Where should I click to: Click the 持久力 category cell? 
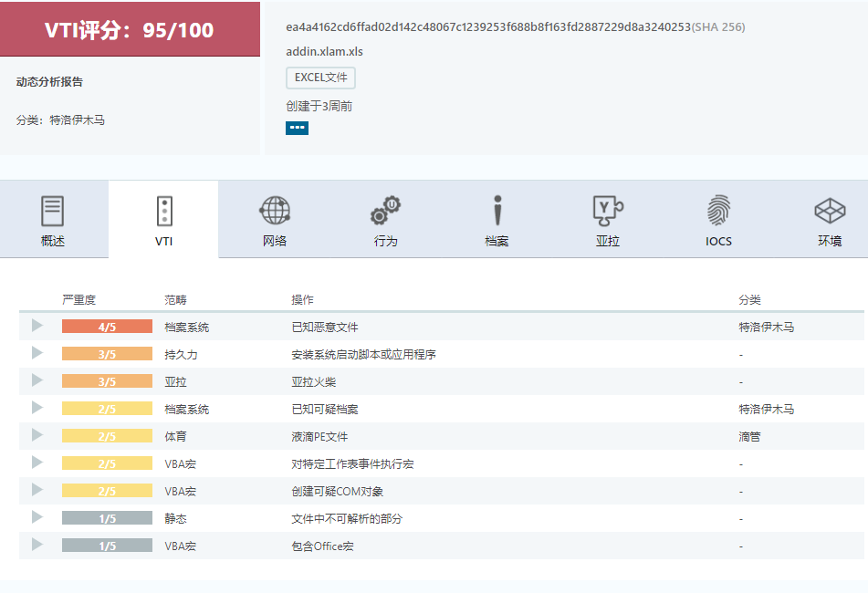point(181,354)
